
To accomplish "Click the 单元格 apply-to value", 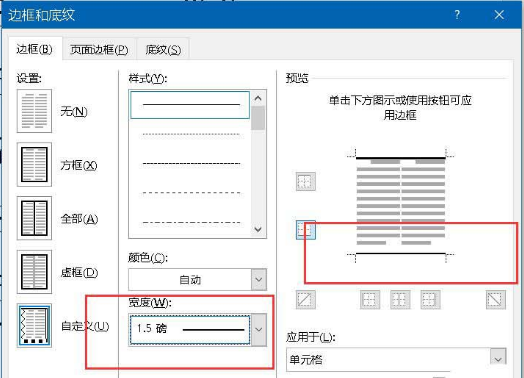I will [x=306, y=360].
